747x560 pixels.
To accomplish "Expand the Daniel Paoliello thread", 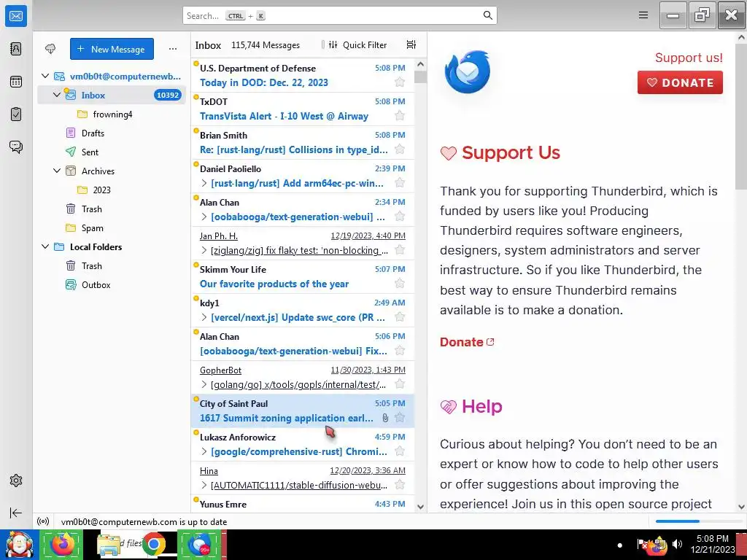I will coord(204,183).
